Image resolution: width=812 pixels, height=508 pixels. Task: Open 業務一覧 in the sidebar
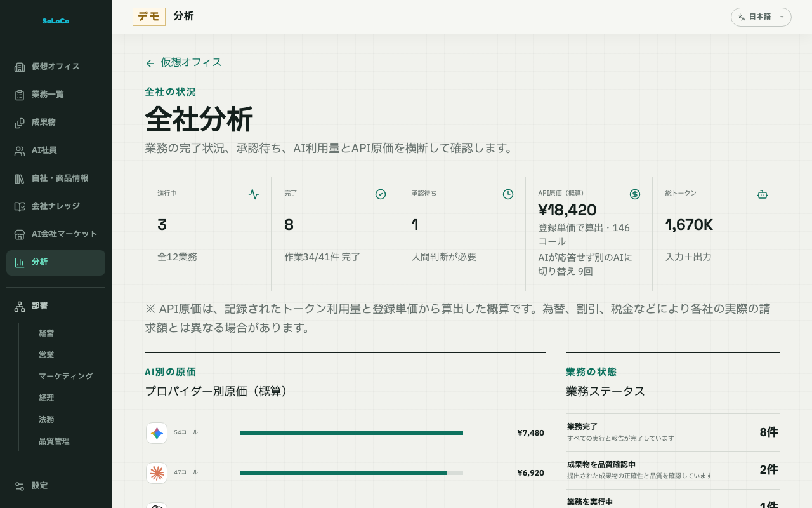56,95
